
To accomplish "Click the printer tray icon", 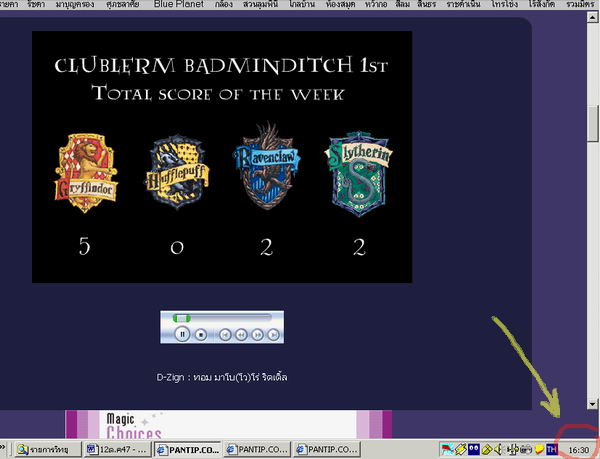I will point(527,449).
